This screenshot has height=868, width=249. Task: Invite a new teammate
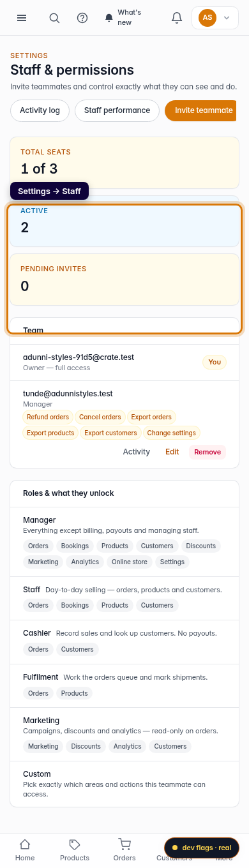200,110
